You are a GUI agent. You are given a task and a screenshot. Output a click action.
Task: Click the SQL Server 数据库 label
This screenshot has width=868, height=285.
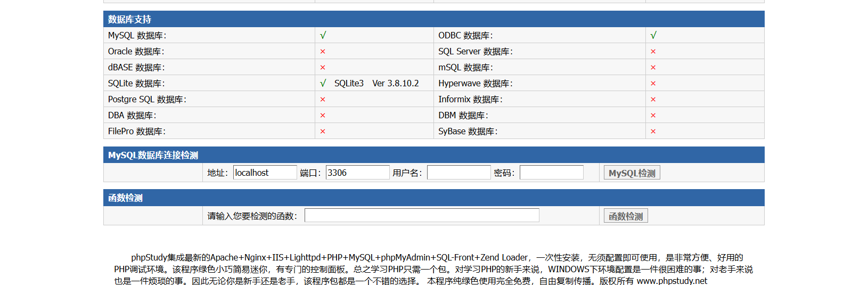(x=476, y=51)
